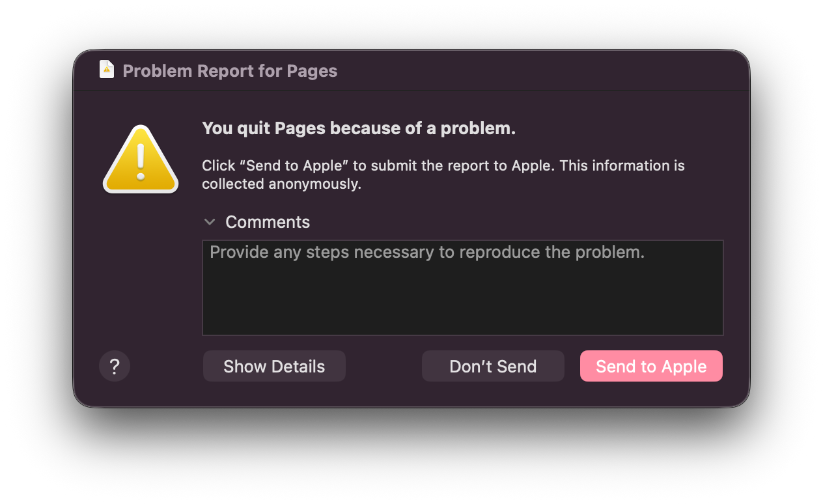The height and width of the screenshot is (504, 823).
Task: Click the round question mark help button
Action: point(115,366)
